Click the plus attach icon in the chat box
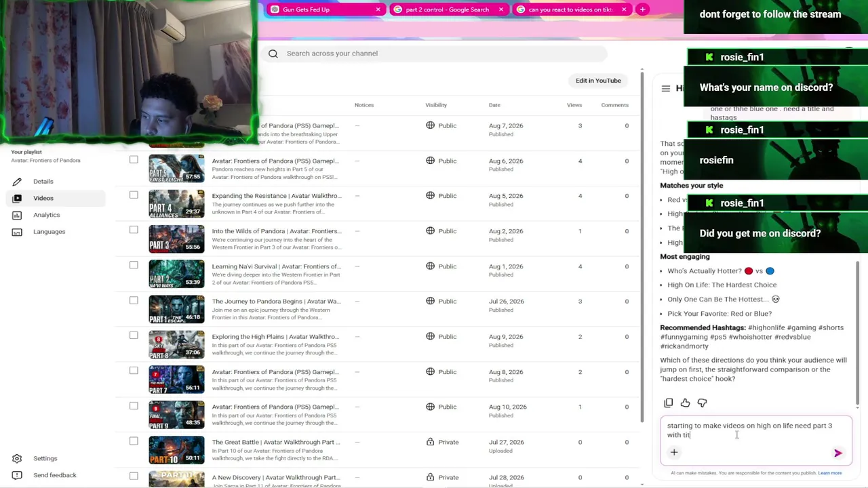 tap(674, 452)
